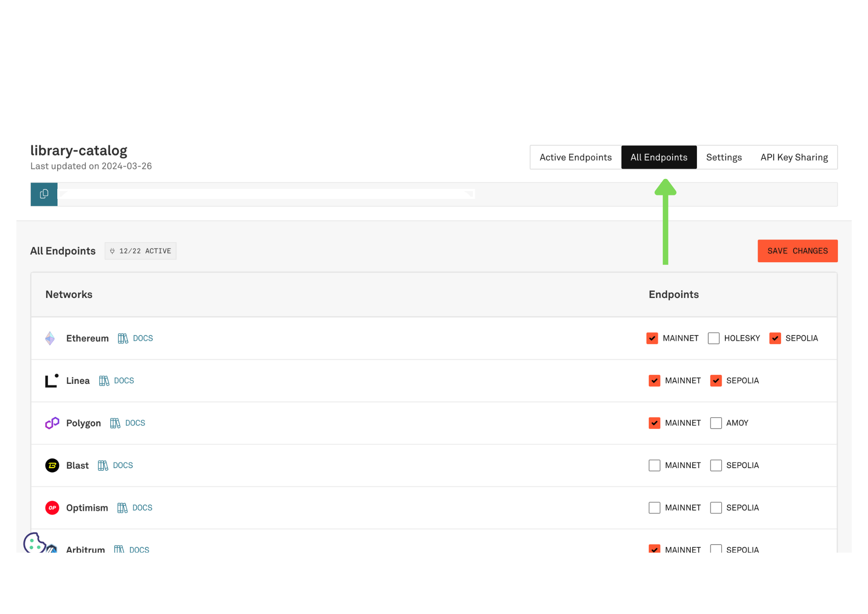Click the Linea network logo
The width and height of the screenshot is (868, 614).
click(51, 380)
